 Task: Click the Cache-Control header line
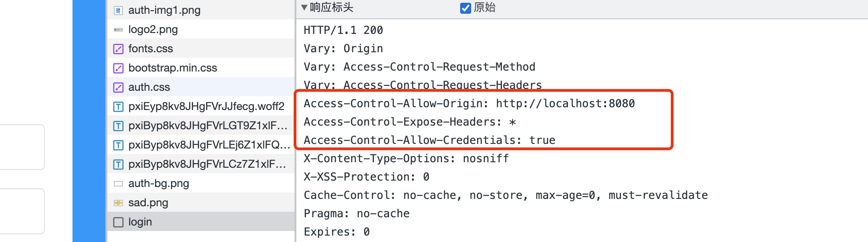pyautogui.click(x=505, y=195)
